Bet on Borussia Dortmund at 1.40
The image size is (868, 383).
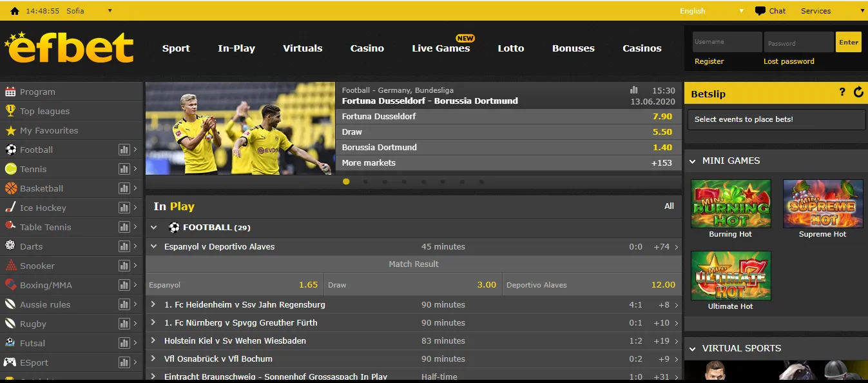point(508,147)
